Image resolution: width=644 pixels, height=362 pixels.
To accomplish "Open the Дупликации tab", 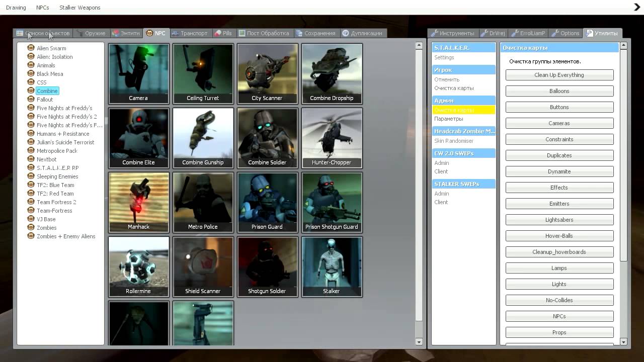I will point(362,33).
